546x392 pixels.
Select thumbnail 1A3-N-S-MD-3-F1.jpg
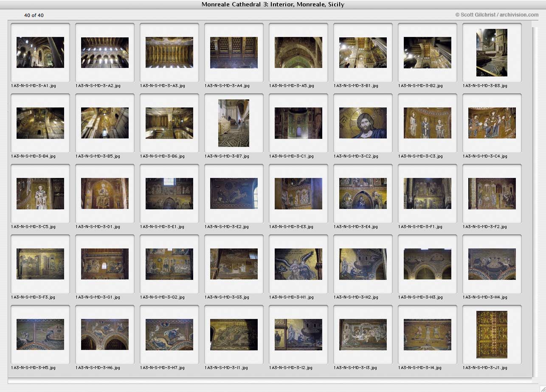pos(428,193)
